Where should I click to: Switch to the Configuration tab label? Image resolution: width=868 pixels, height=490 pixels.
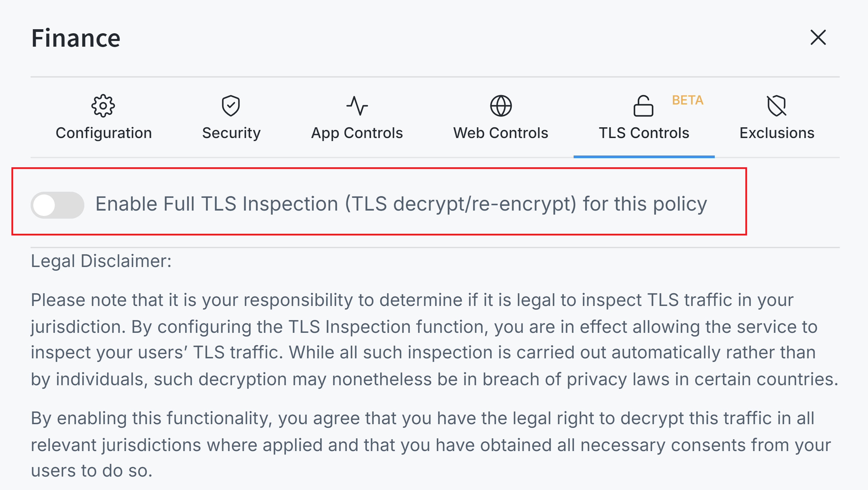(104, 133)
